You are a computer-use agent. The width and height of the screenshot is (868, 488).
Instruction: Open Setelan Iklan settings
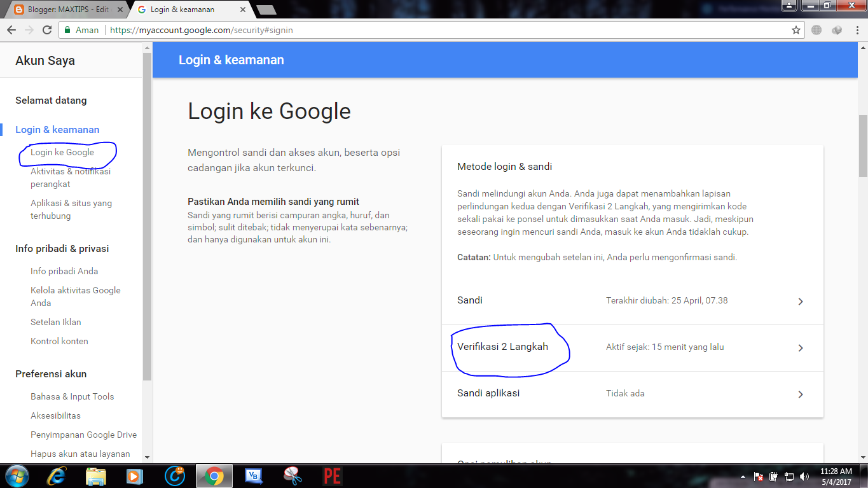pyautogui.click(x=57, y=322)
